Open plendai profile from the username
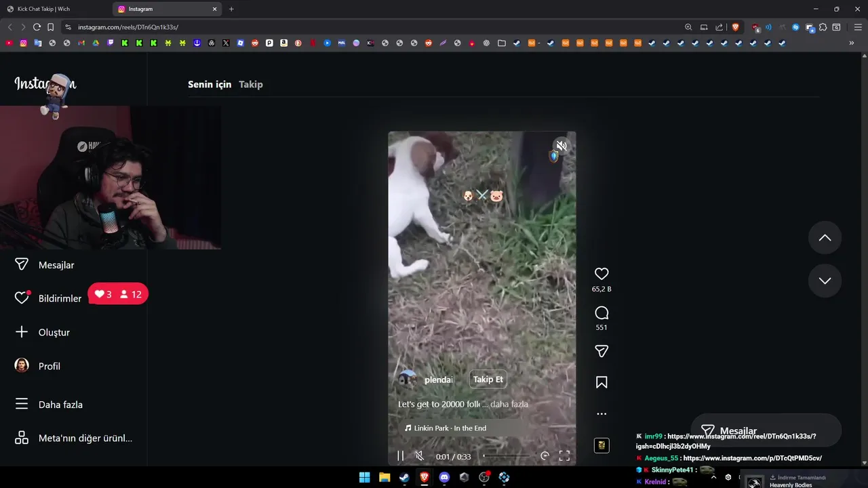The width and height of the screenshot is (868, 488). point(438,380)
